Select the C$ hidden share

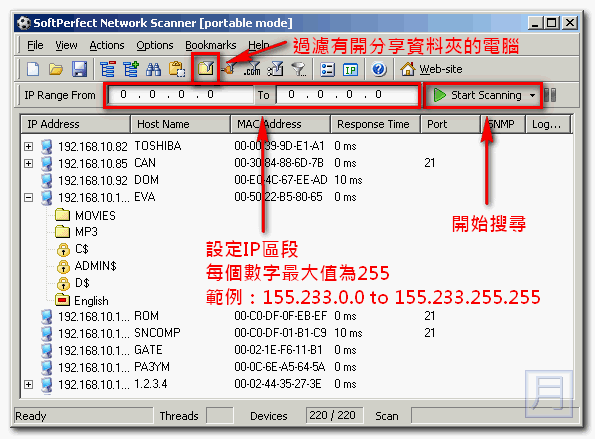[x=82, y=249]
